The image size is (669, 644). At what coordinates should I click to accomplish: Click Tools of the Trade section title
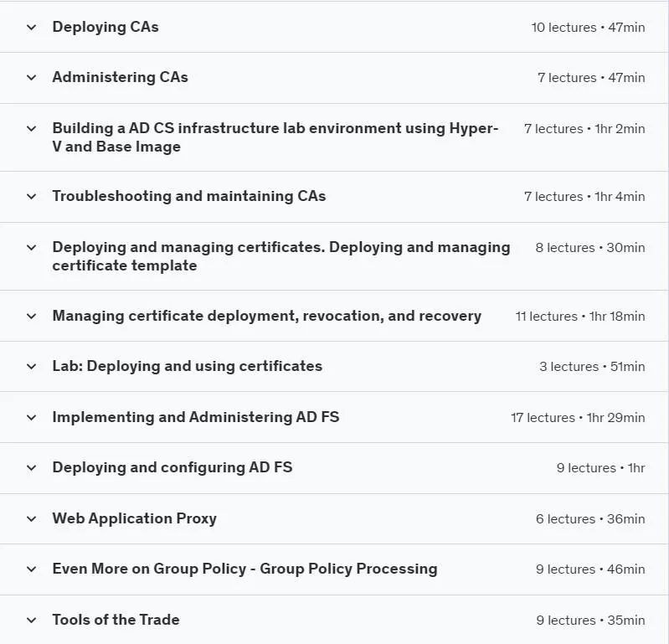point(116,620)
